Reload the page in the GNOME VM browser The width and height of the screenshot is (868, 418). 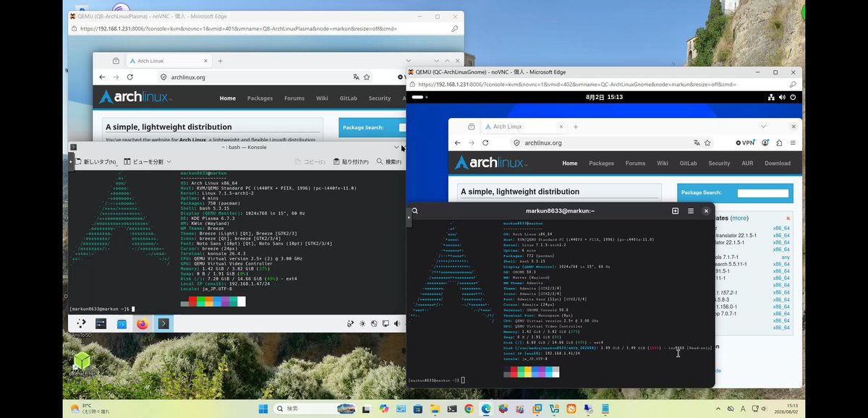coord(485,143)
